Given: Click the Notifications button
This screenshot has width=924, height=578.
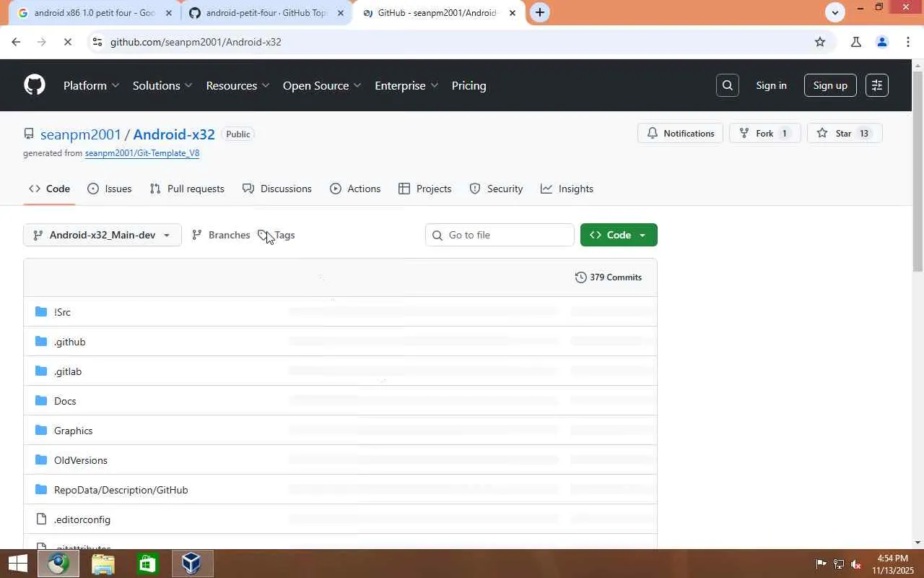Looking at the screenshot, I should [x=680, y=133].
